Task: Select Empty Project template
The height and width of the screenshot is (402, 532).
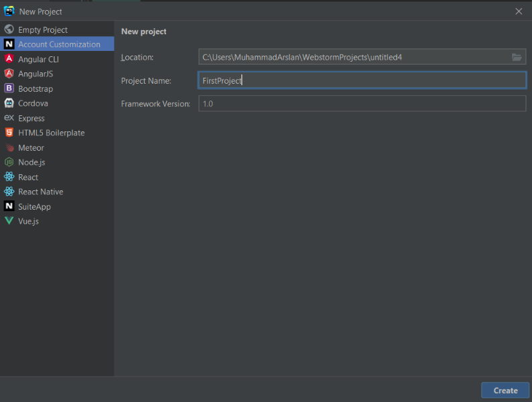Action: 57,29
